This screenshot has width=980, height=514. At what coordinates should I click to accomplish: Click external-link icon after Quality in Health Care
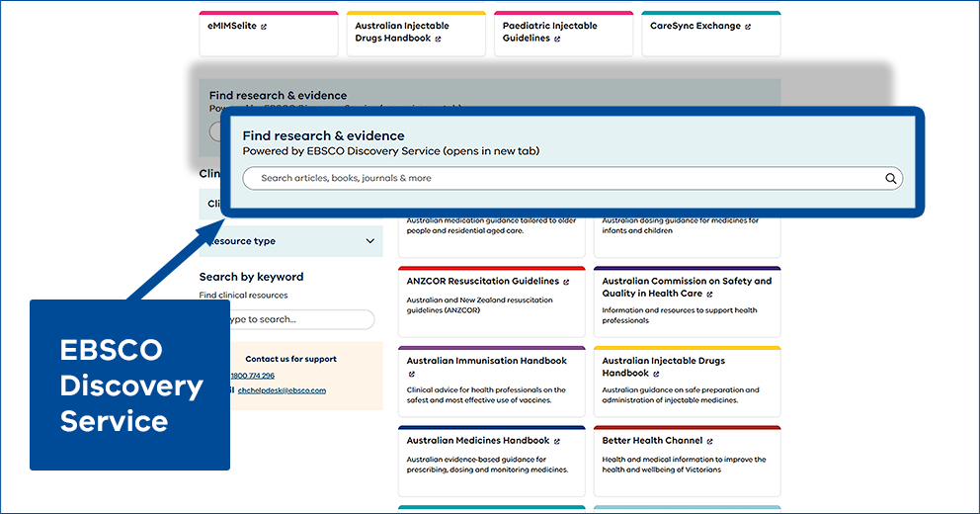pyautogui.click(x=709, y=294)
